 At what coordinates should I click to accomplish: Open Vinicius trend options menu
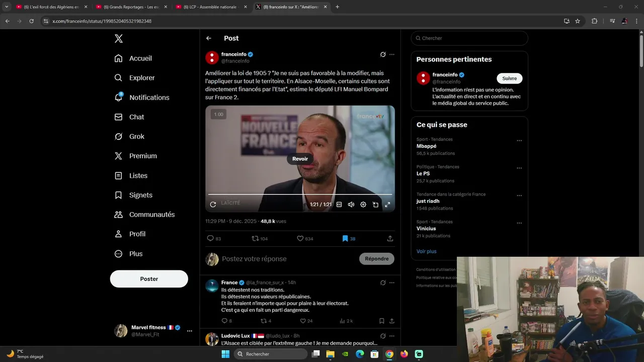(x=519, y=223)
